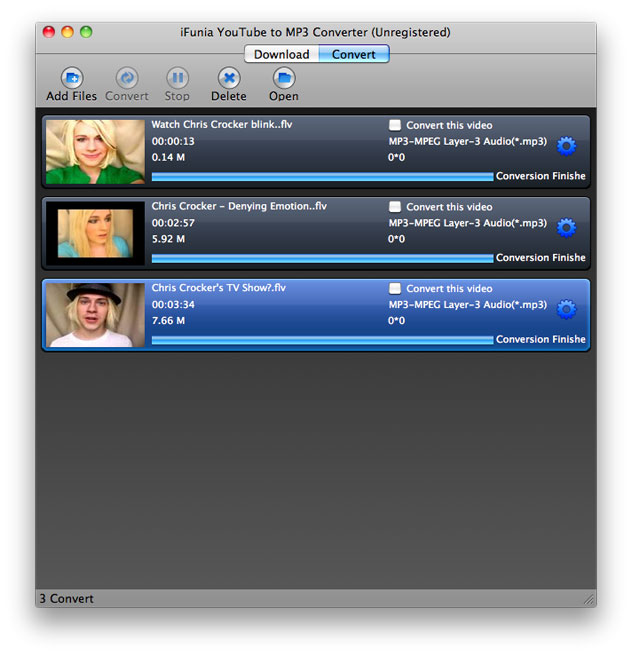Switch to the Download tab

coord(281,54)
